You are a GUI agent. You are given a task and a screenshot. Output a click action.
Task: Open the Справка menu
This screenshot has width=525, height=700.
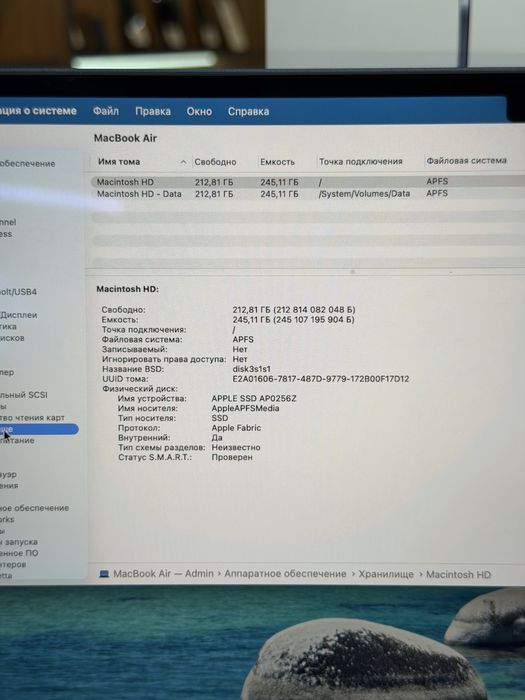click(248, 111)
